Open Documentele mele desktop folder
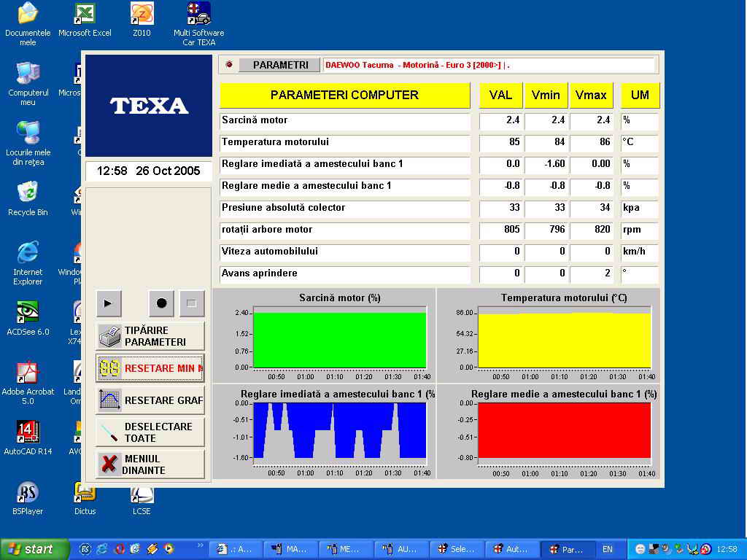 (28, 24)
